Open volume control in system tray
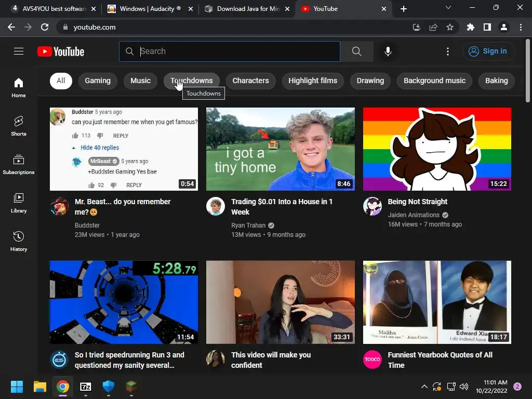This screenshot has height=399, width=532. 464,387
